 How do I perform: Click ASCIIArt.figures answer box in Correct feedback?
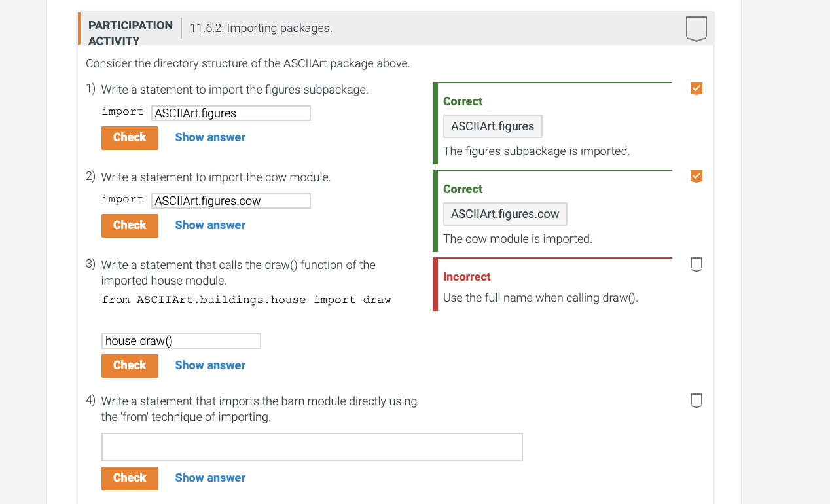click(492, 126)
